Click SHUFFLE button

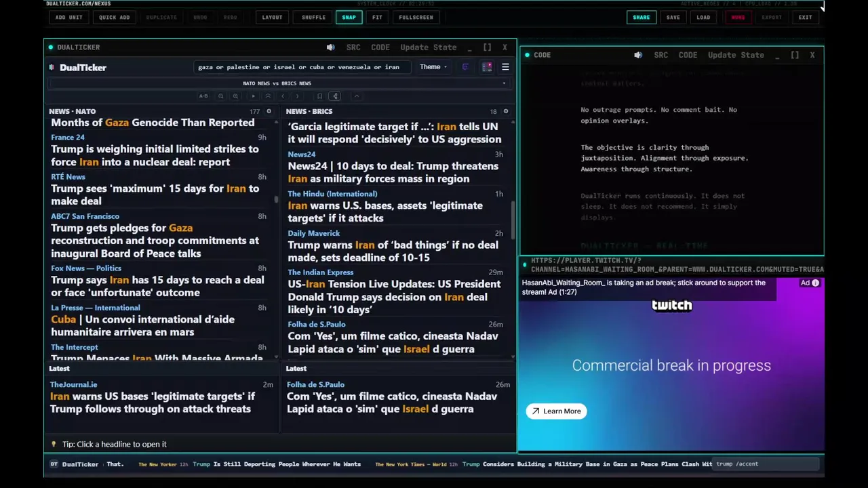tap(313, 17)
